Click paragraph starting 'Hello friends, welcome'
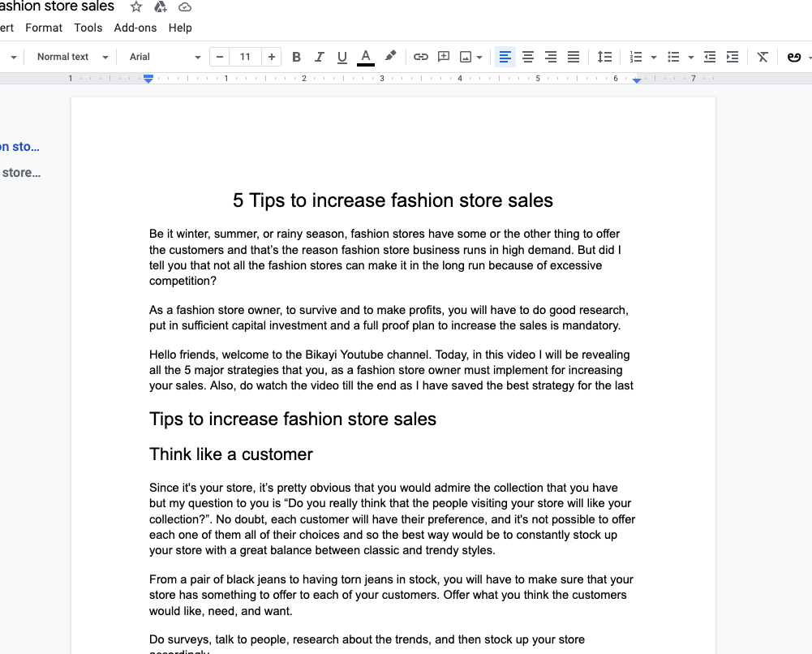 (392, 370)
